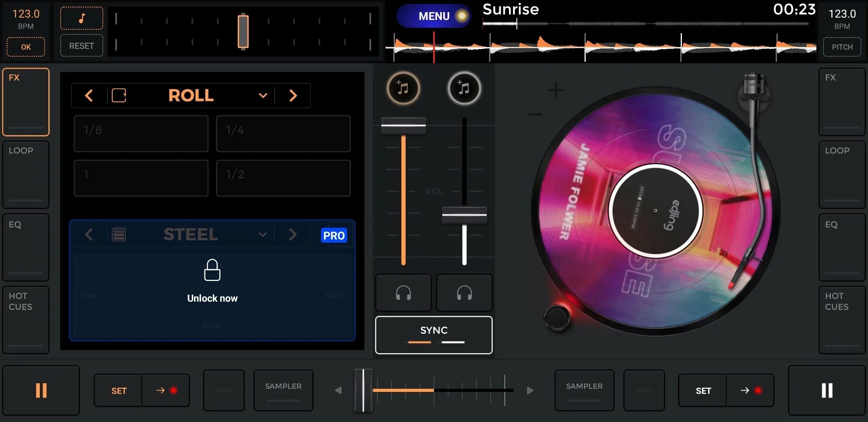Click the PRO badge
This screenshot has height=422, width=868.
pyautogui.click(x=334, y=235)
